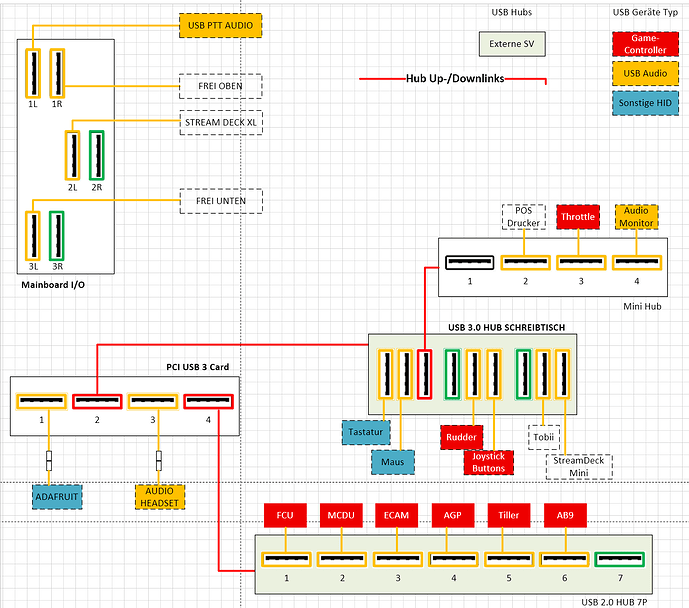Select the AUDIO HEADSET box
Screen dimensions: 689x608
point(160,497)
